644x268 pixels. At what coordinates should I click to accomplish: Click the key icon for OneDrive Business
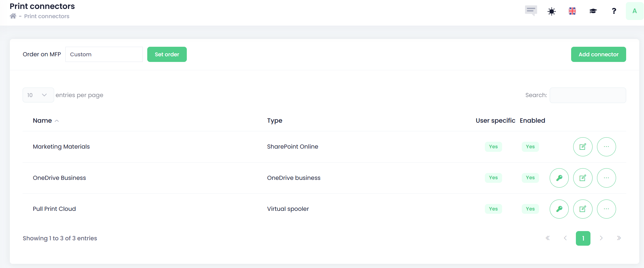click(559, 178)
